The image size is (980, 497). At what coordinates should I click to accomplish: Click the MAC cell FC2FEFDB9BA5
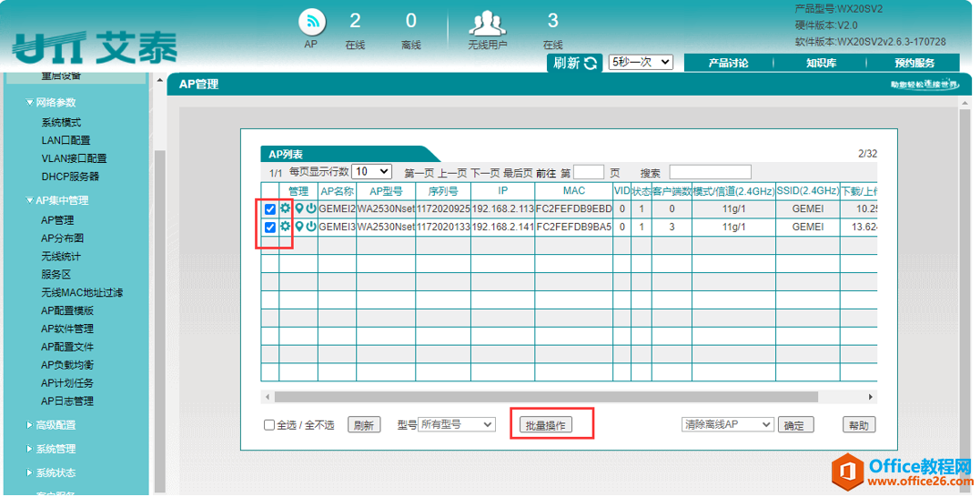(x=574, y=227)
